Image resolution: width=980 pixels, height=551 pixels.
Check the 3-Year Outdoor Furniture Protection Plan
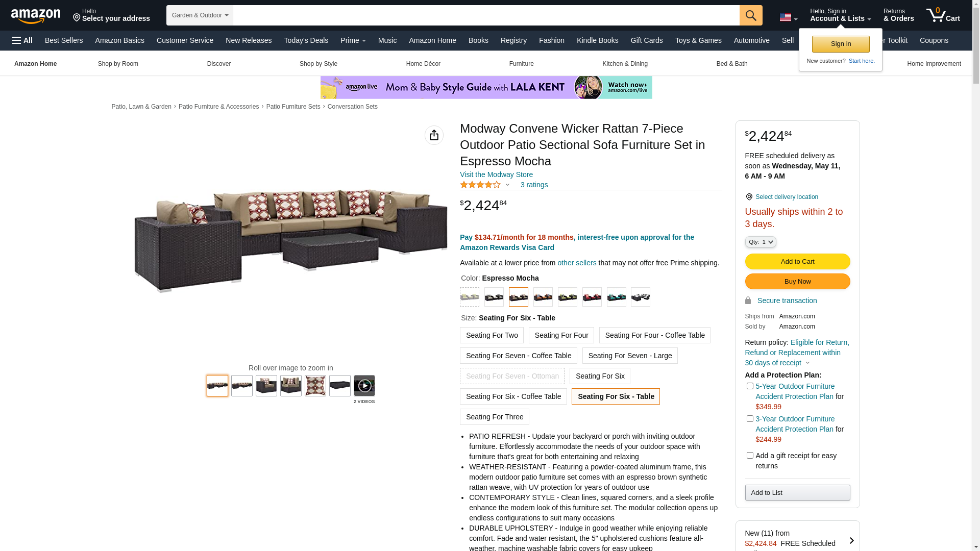pos(750,419)
